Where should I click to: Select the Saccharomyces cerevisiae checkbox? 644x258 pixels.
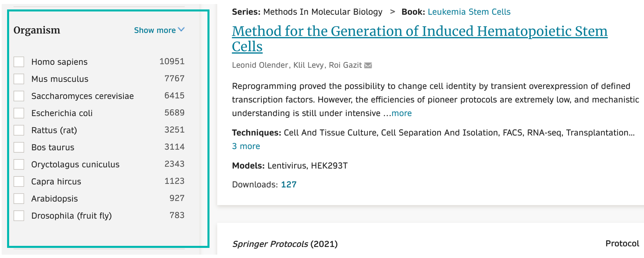pyautogui.click(x=19, y=96)
